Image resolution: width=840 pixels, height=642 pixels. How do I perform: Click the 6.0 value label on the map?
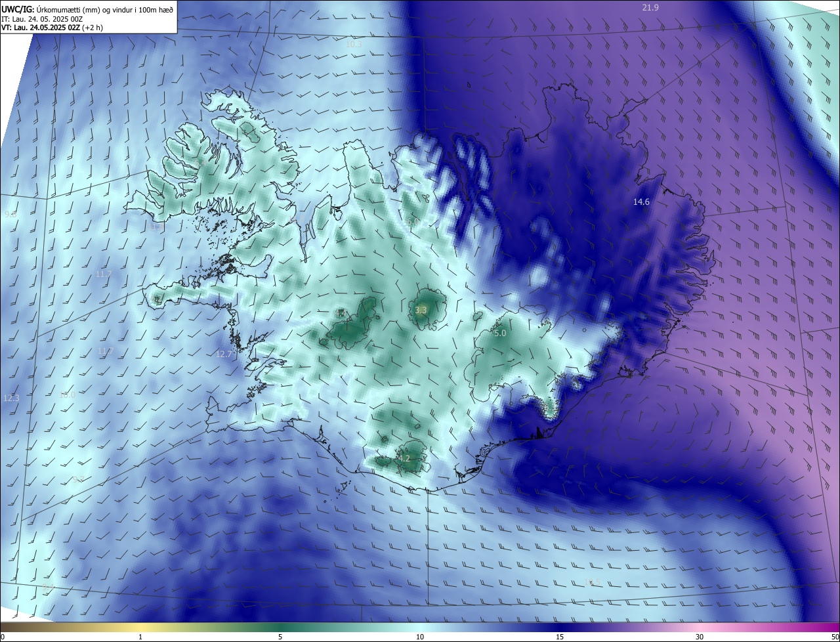pos(413,223)
